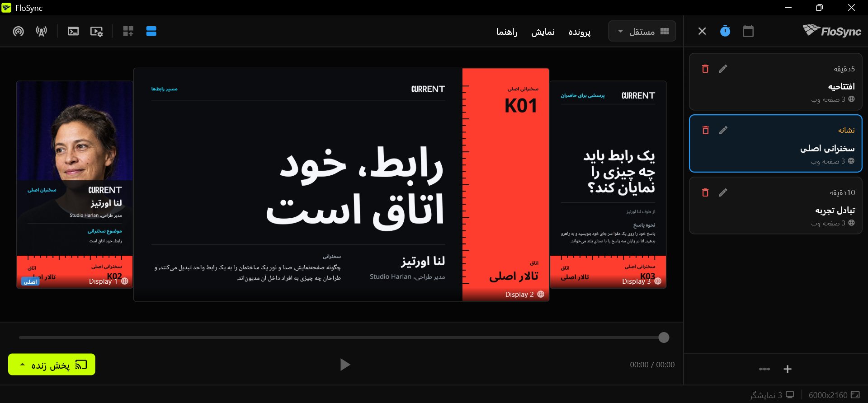
Task: Click the 6000x2160 resolution in status bar
Action: 834,395
